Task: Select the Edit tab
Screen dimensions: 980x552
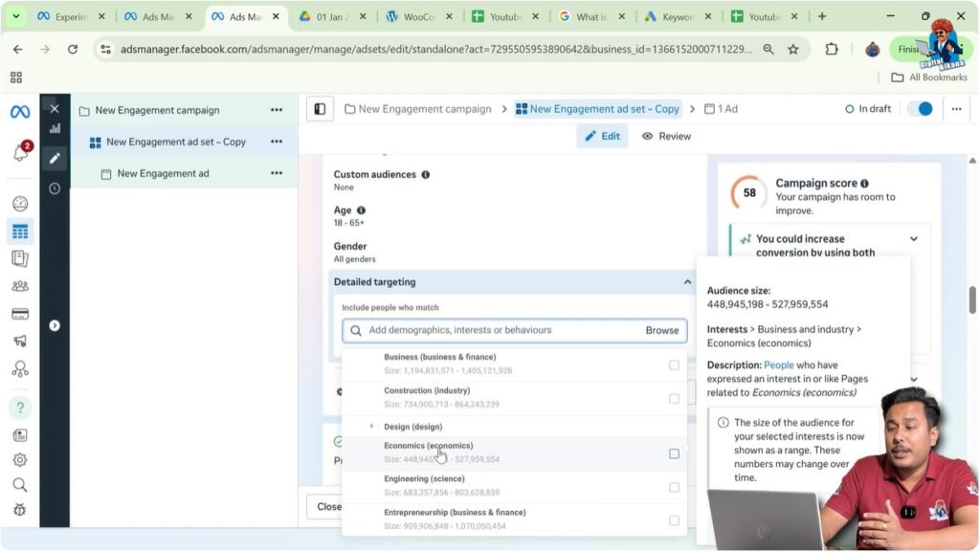Action: pyautogui.click(x=603, y=136)
